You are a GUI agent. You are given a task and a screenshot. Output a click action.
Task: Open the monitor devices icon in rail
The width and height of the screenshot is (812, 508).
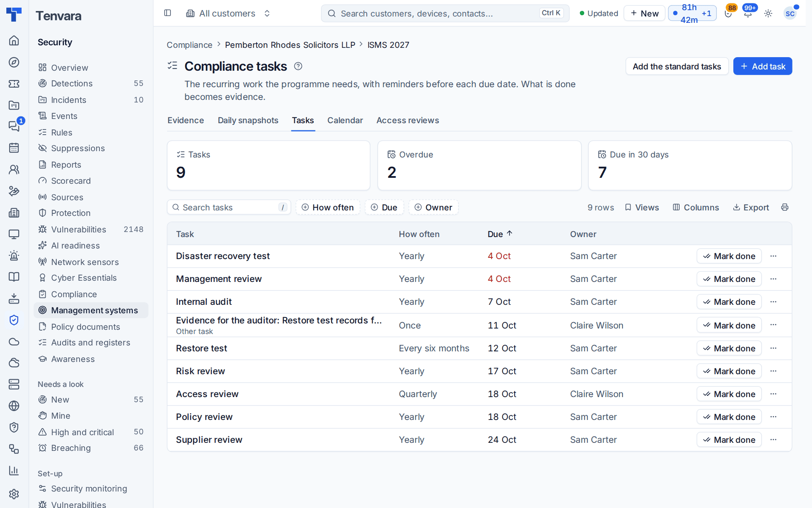click(14, 234)
